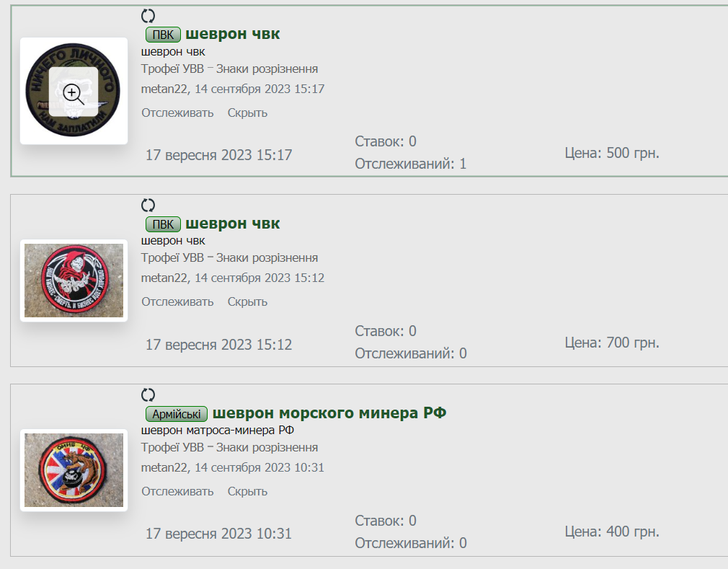Open first шеврон чвк listing title at 500 грн.
This screenshot has height=569, width=728.
(x=233, y=34)
